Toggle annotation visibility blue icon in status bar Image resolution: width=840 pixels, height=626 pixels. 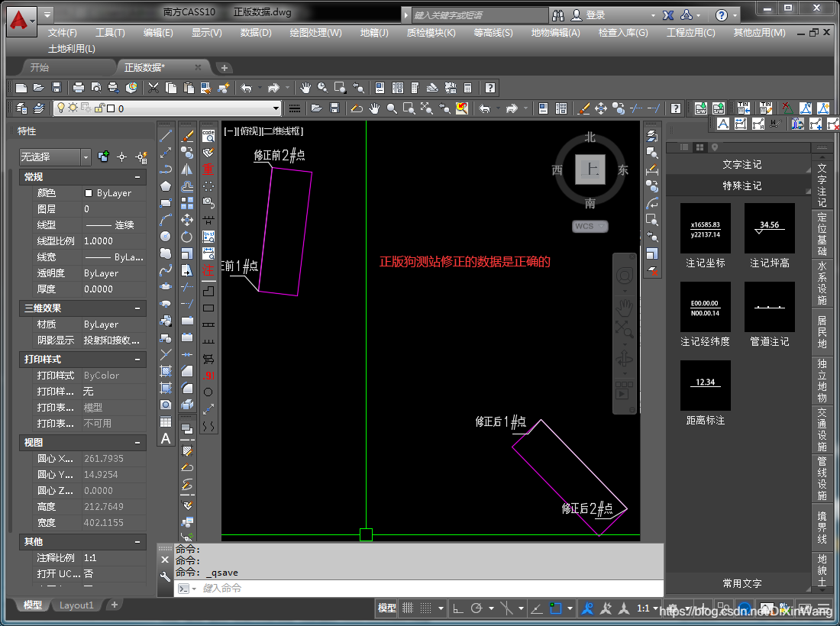588,608
